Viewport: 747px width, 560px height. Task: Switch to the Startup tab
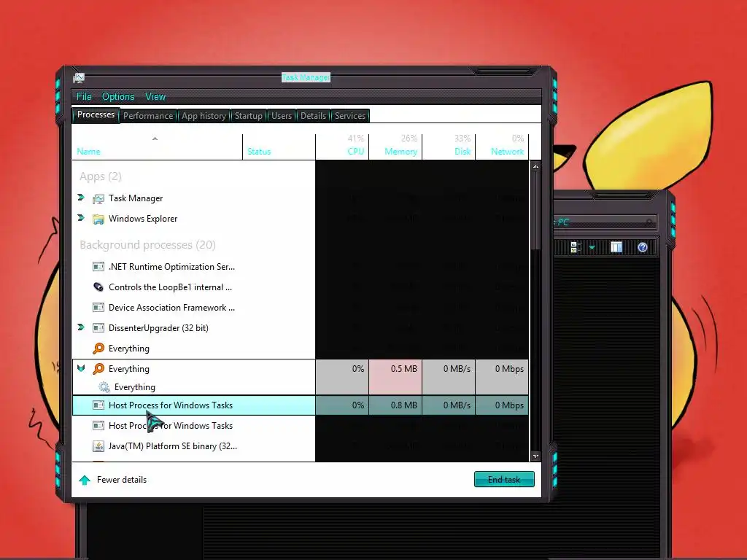click(x=249, y=116)
